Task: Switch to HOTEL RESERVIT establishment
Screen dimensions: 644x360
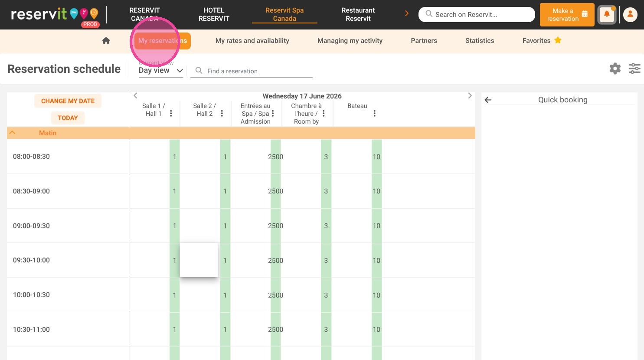Action: click(x=214, y=14)
